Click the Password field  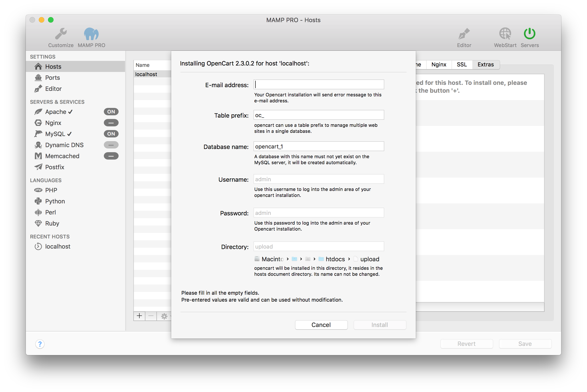pyautogui.click(x=319, y=213)
